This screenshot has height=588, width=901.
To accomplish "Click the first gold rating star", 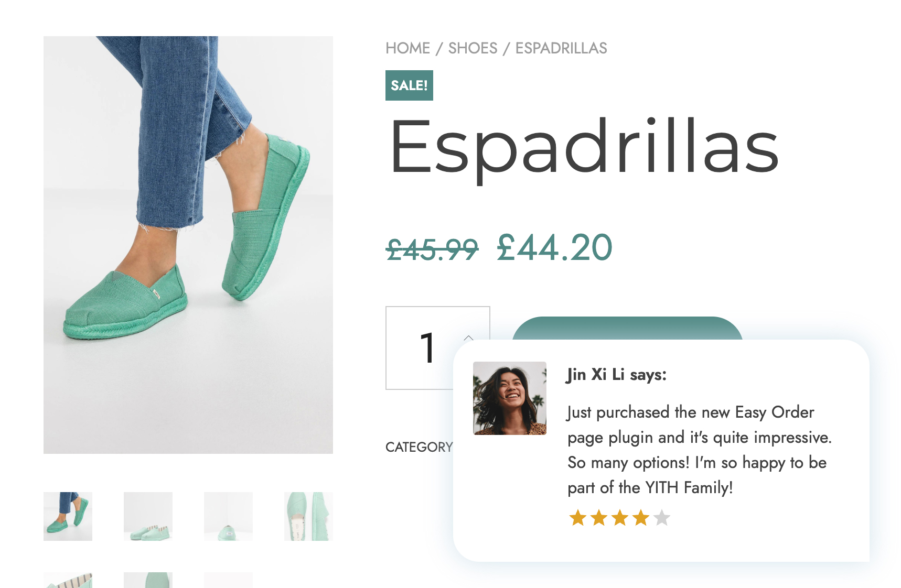I will pos(578,518).
